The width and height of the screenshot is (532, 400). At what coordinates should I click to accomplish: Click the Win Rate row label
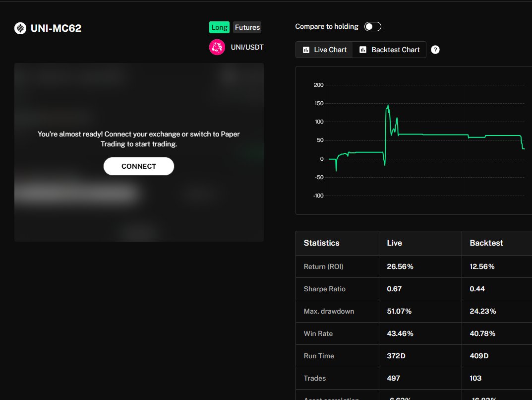tap(318, 334)
